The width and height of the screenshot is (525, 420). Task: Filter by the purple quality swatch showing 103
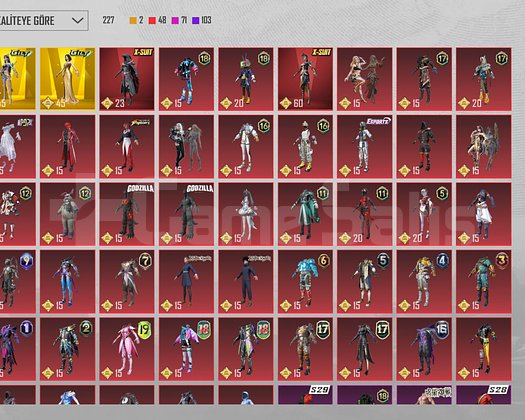coord(202,20)
